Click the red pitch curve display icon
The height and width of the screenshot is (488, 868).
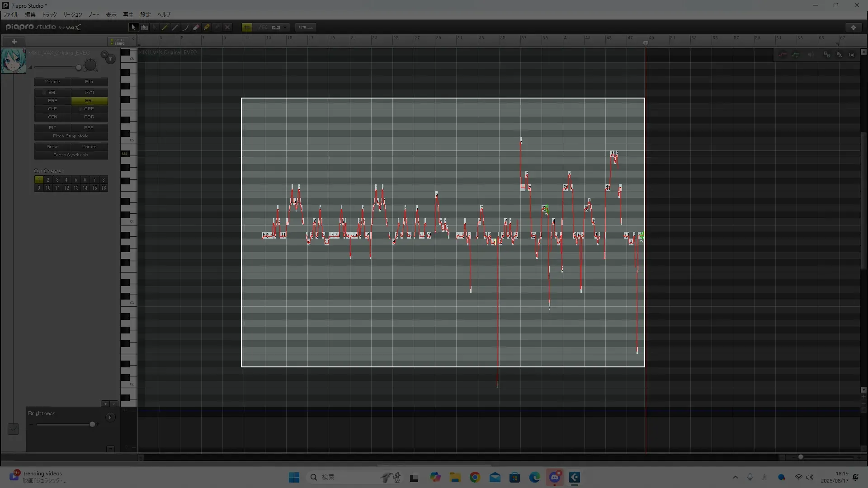click(x=782, y=55)
